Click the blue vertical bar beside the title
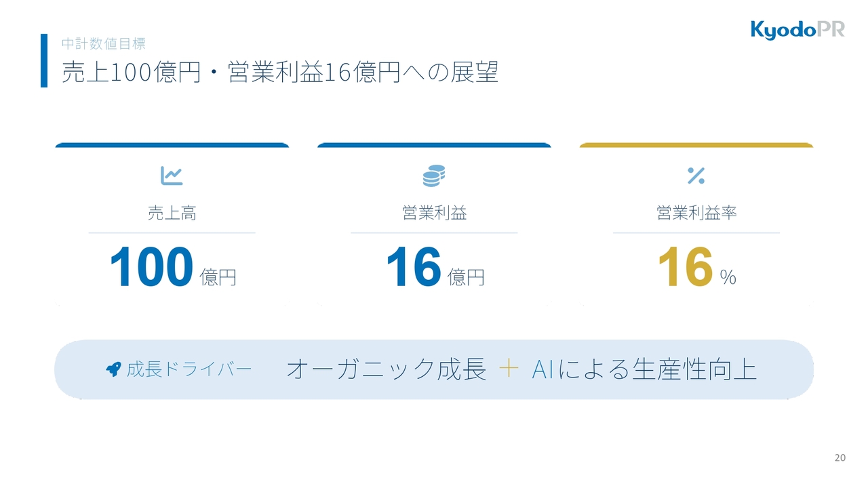Screen dimensions: 868x488 (x=44, y=60)
